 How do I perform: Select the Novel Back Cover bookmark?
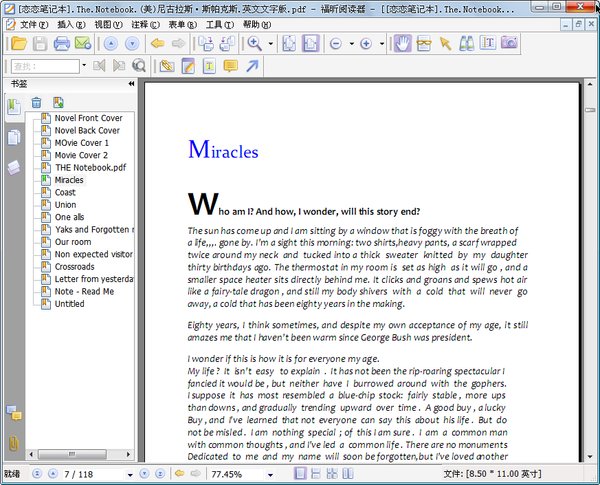(x=87, y=130)
